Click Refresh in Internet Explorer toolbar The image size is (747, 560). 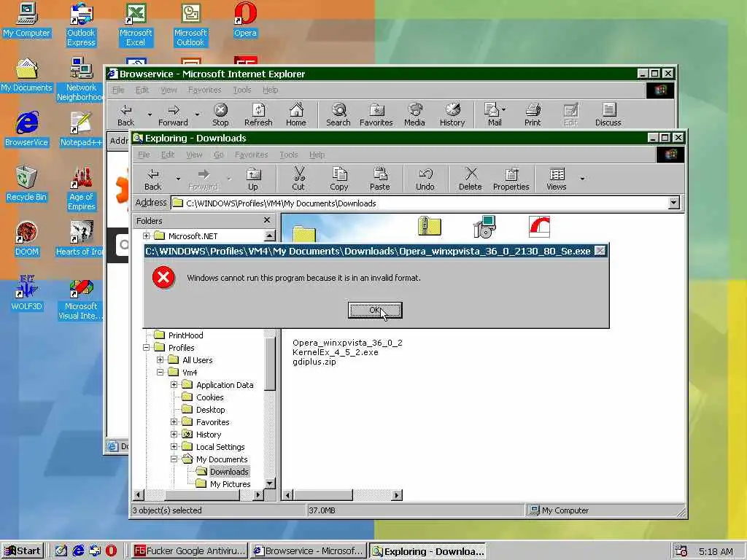258,114
